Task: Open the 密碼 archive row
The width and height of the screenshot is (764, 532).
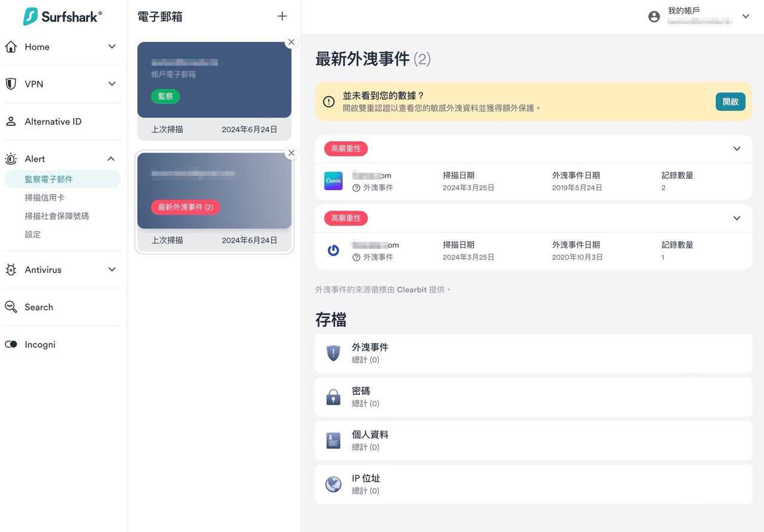Action: coord(533,397)
